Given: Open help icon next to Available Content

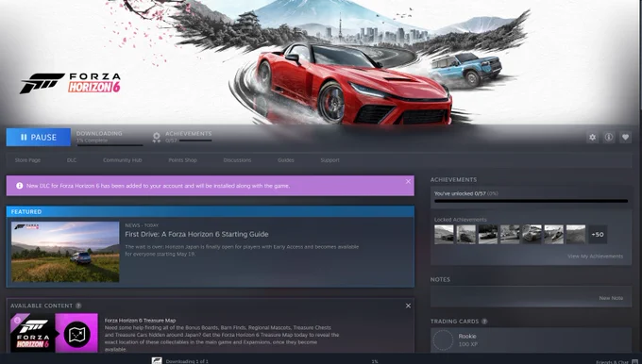Looking at the screenshot, I should (78, 306).
